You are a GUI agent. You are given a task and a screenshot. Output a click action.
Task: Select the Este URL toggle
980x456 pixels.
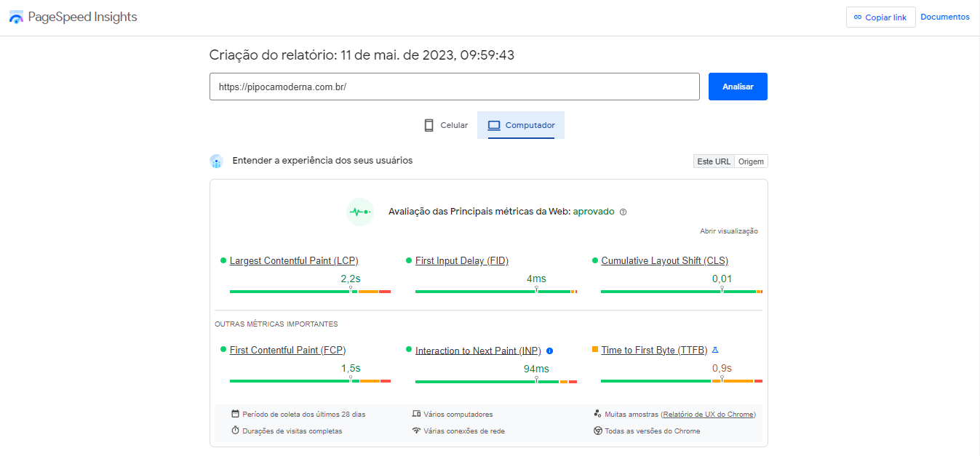(x=714, y=161)
